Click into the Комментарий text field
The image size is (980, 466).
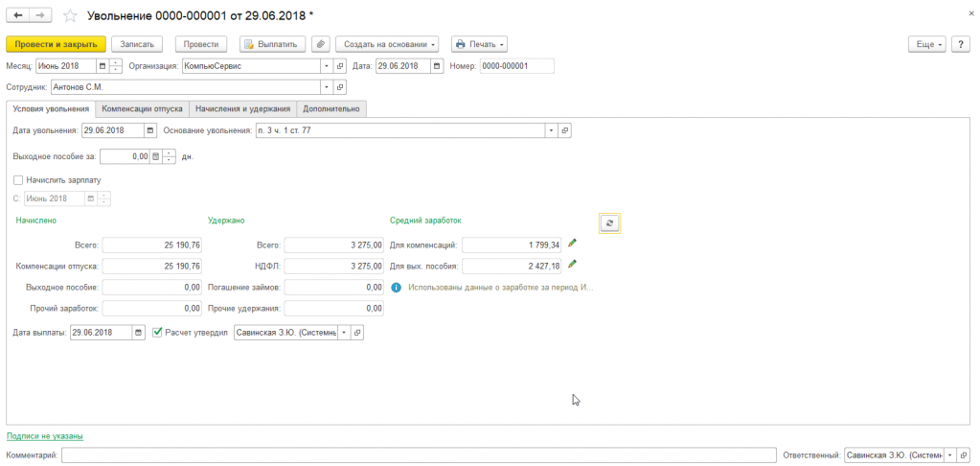click(x=418, y=455)
